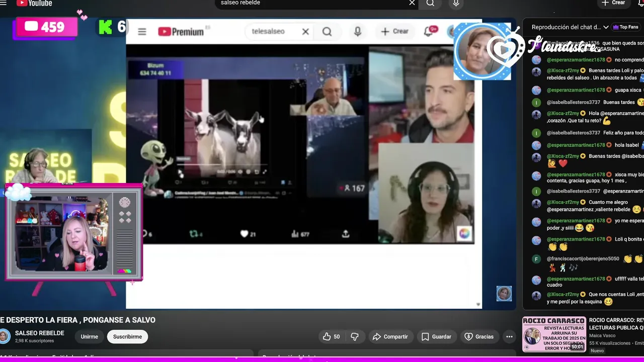This screenshot has width=644, height=362.
Task: Open the Rocio Carrasco recommended video thumbnail
Action: click(x=554, y=334)
